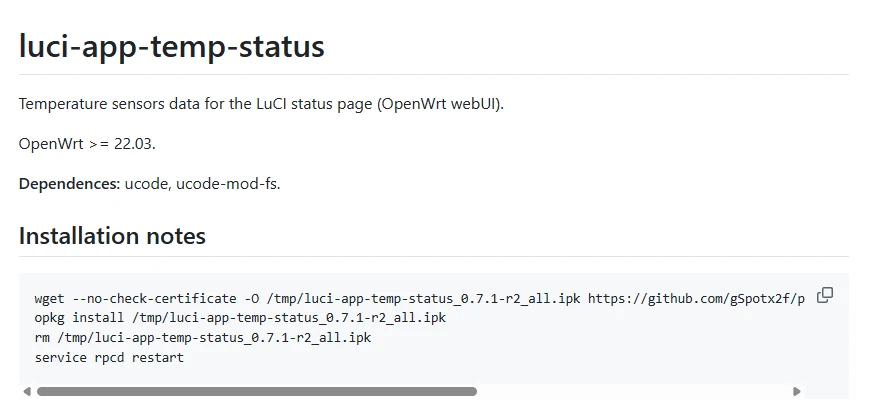Image resolution: width=873 pixels, height=414 pixels.
Task: Click the service rpcd restart line
Action: [x=109, y=357]
